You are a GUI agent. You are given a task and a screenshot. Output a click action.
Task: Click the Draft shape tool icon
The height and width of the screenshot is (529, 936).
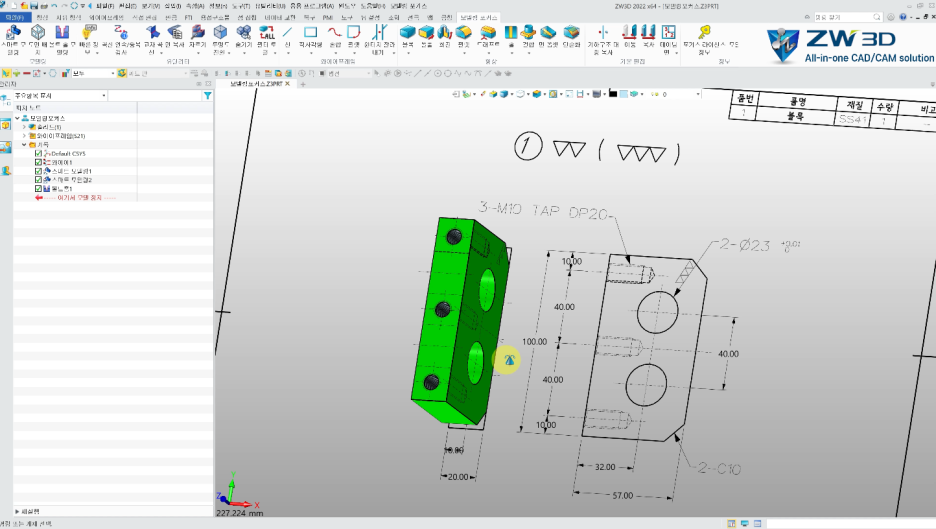pyautogui.click(x=488, y=32)
